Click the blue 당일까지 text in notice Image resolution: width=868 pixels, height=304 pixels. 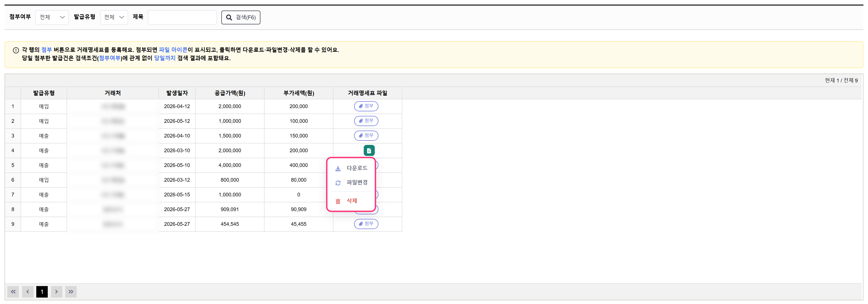coord(165,58)
